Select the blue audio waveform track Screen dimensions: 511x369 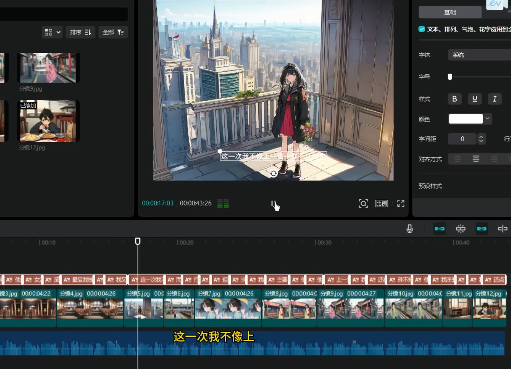tap(252, 343)
